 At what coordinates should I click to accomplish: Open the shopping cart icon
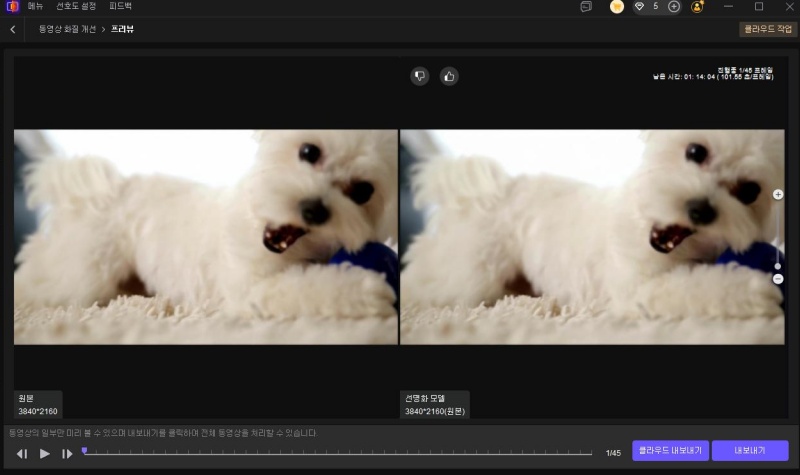tap(617, 7)
